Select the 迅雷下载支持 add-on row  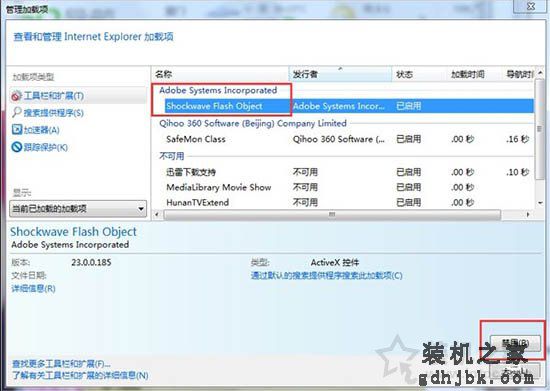coord(349,172)
